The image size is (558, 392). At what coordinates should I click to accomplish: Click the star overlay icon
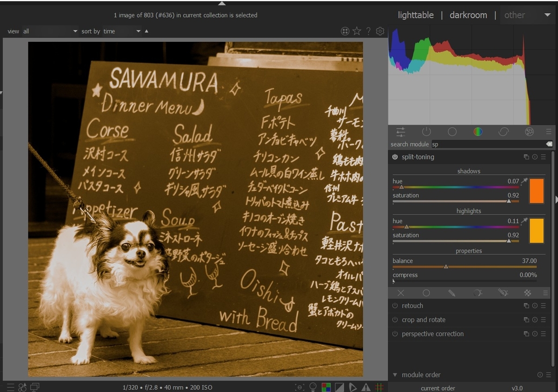[x=357, y=31]
